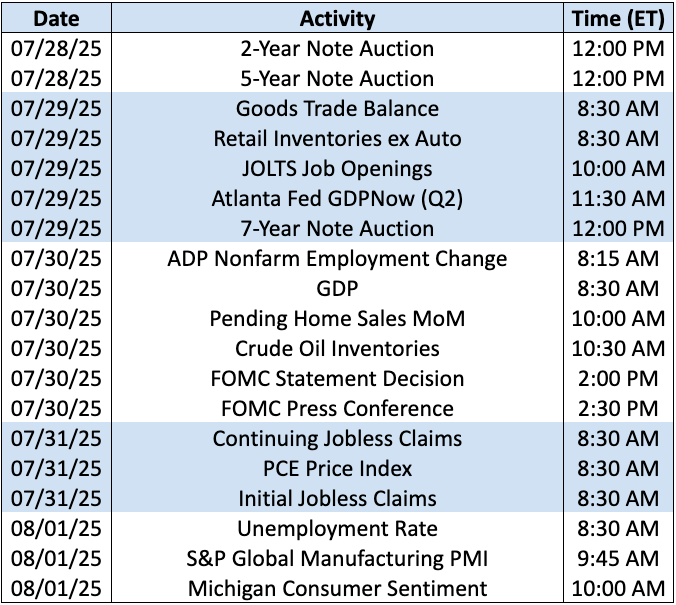Screen dimensions: 676x605
Task: Select S&P Global Manufacturing PMI cell
Action: coord(337,558)
